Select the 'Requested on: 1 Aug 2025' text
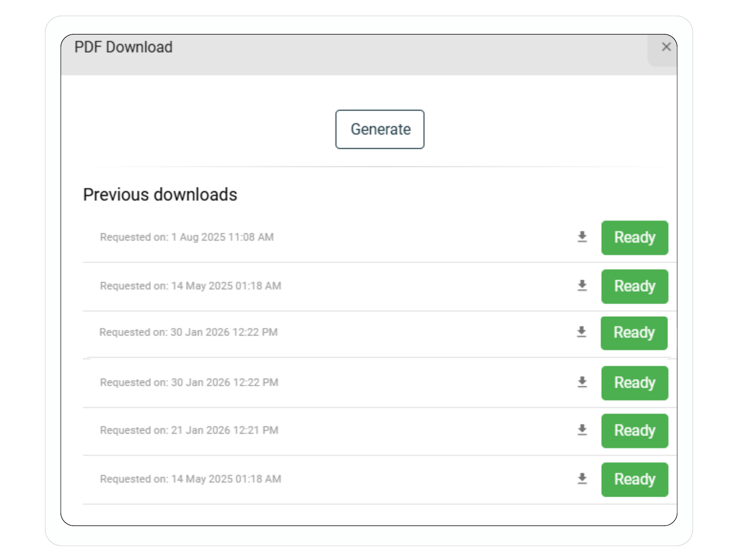738x560 pixels. [187, 237]
